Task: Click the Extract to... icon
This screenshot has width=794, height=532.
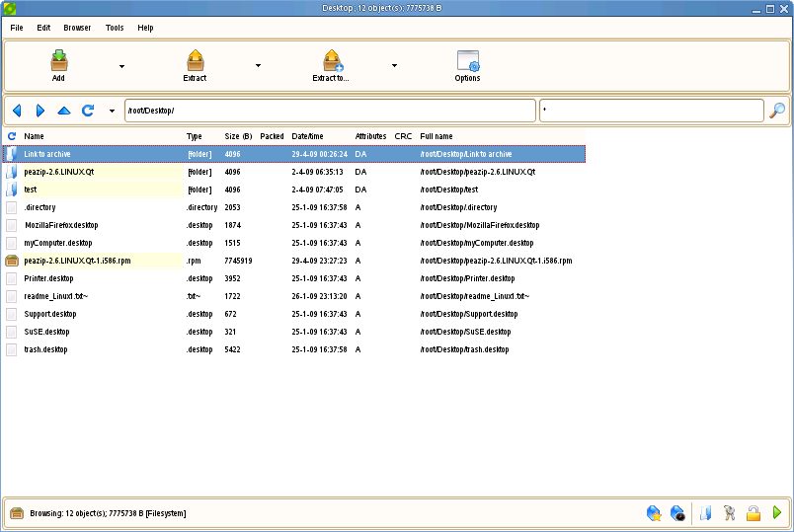Action: coord(331,61)
